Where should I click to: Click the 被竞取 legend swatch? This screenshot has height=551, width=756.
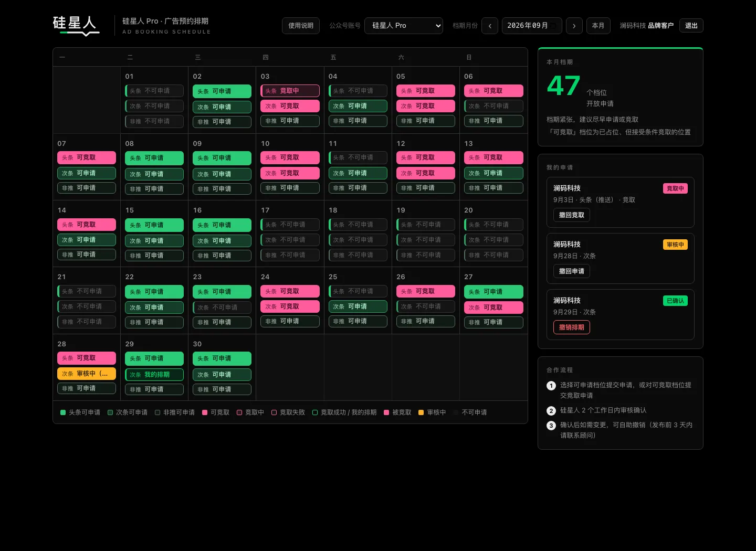coord(386,412)
